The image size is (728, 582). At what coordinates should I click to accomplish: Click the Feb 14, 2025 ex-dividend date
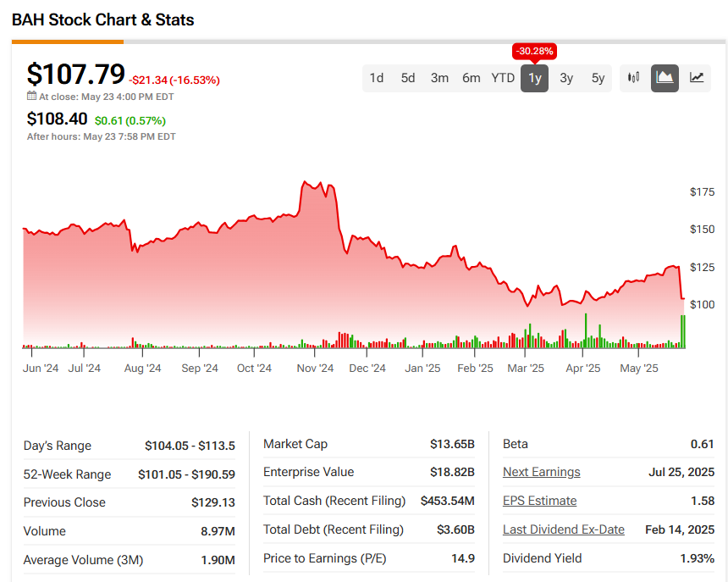pyautogui.click(x=680, y=529)
